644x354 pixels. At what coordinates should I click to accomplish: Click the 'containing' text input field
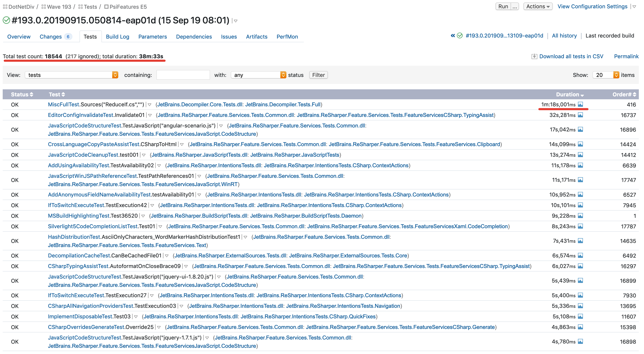(183, 75)
